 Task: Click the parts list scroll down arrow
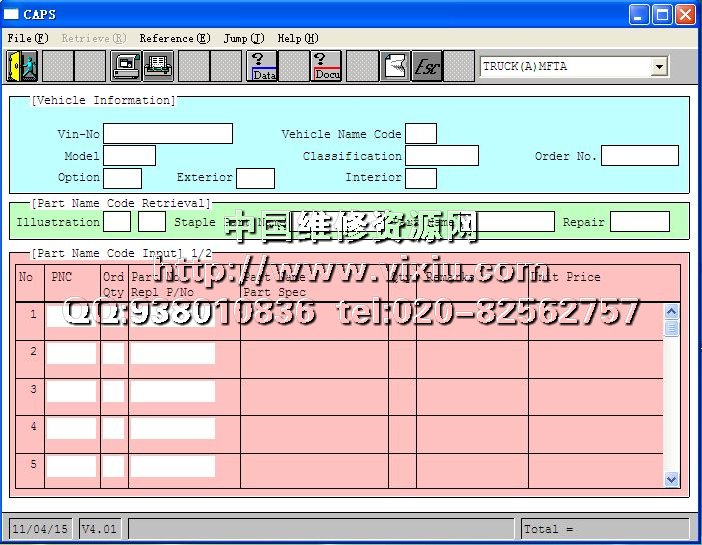(x=671, y=480)
